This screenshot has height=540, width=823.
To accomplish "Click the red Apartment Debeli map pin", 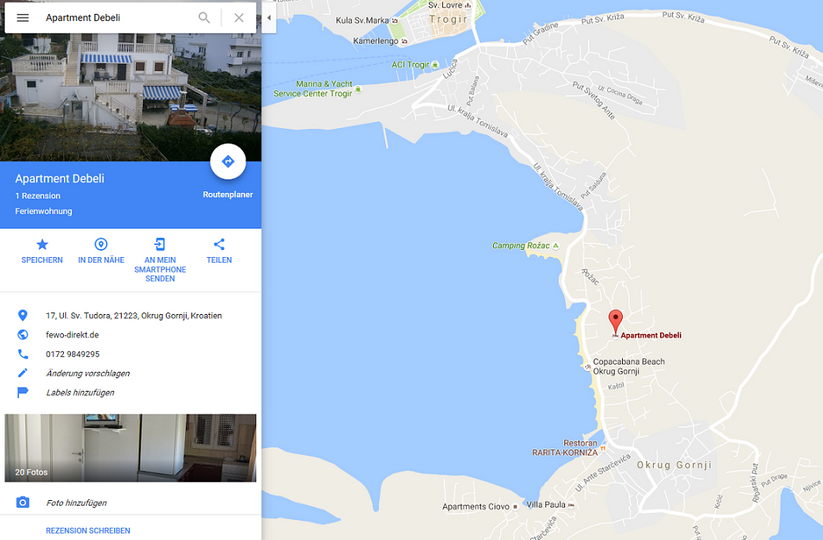I will [x=616, y=322].
